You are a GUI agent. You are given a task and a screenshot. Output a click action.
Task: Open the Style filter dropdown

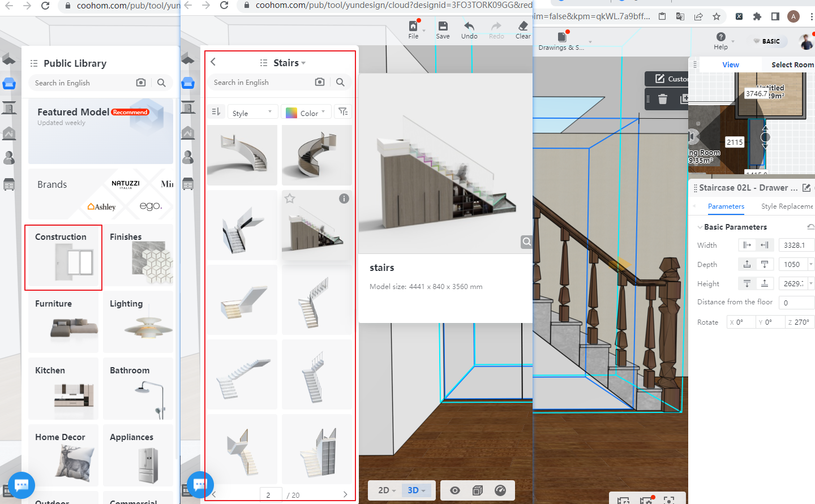tap(252, 113)
